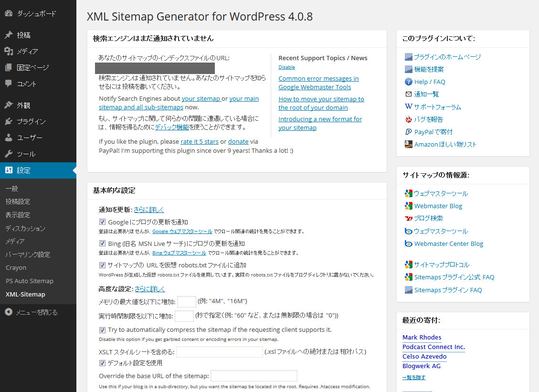Click the icon beside 機能を提案

(x=408, y=69)
